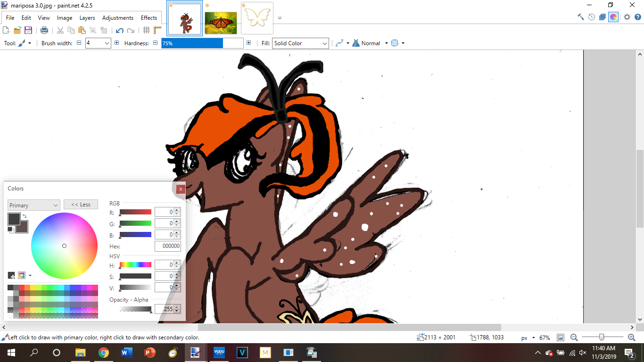Open the History window clock icon

[592, 17]
